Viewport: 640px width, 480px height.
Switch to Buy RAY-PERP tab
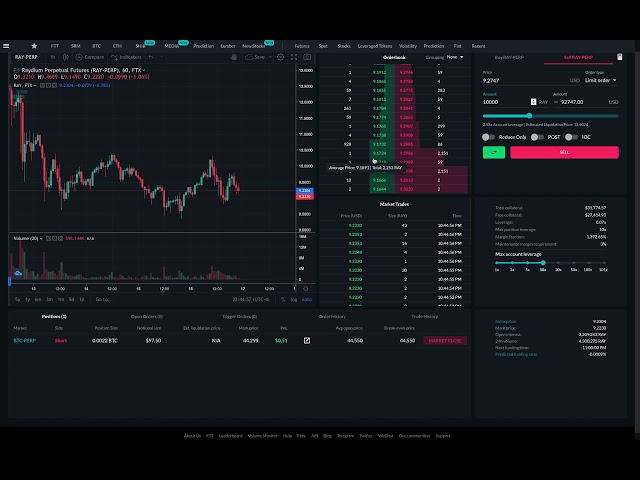[509, 58]
